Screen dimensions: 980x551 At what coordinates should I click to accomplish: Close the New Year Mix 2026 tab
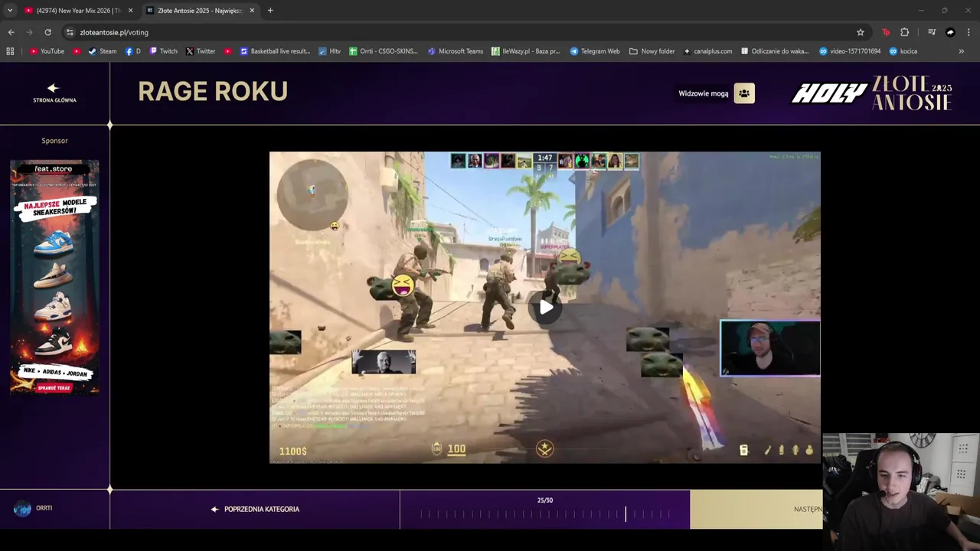point(130,10)
